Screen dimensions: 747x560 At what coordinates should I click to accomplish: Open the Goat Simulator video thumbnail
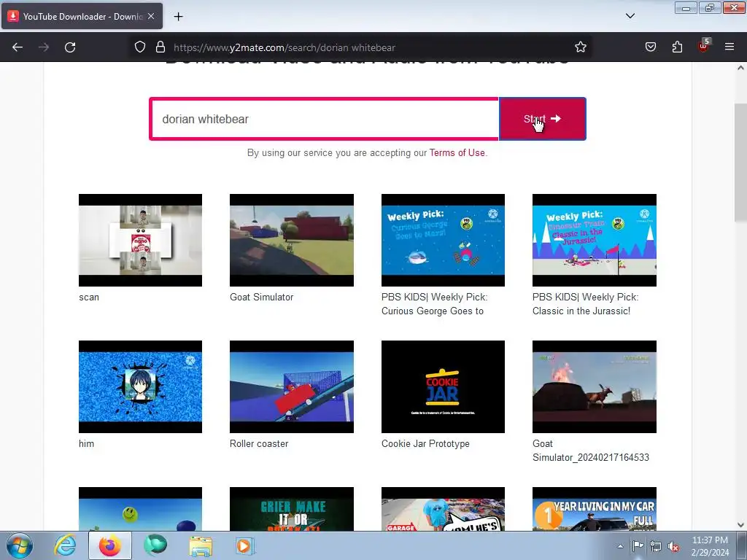(292, 240)
